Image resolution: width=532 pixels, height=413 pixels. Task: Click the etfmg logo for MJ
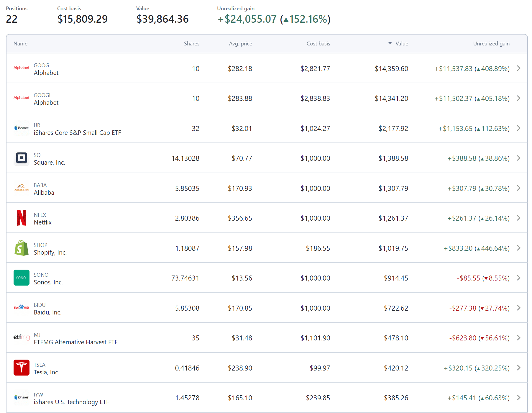22,337
